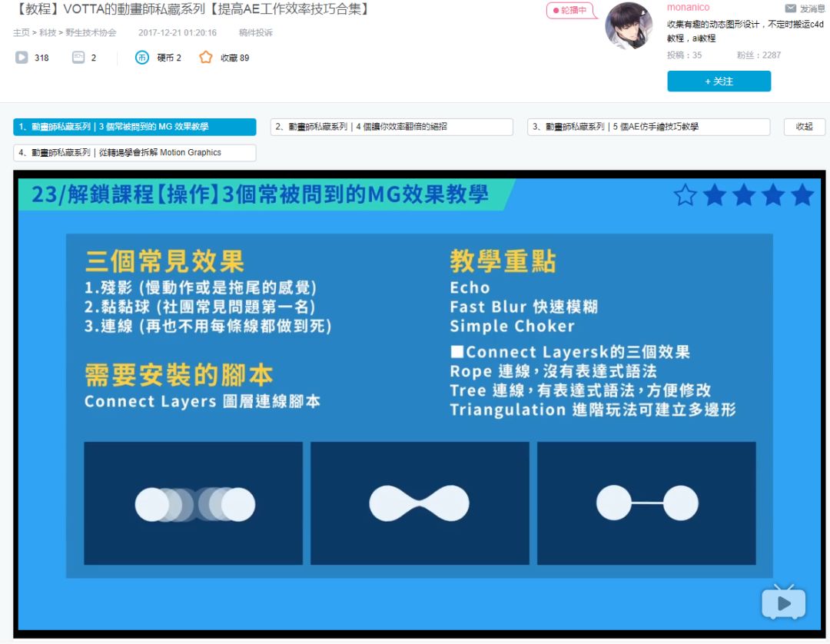The height and width of the screenshot is (644, 830).
Task: Select episode 1: 3個常被問到的 MG 效果教學
Action: (x=134, y=127)
